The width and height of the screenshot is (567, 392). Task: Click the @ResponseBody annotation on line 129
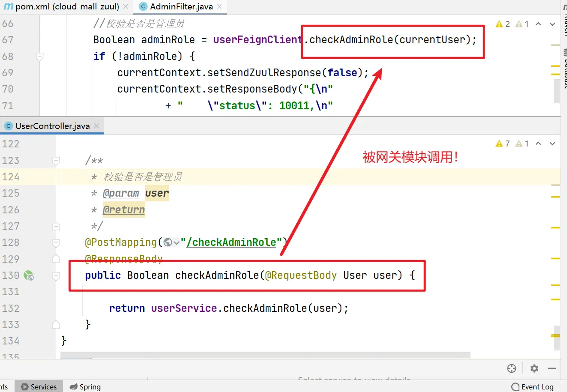coord(124,259)
